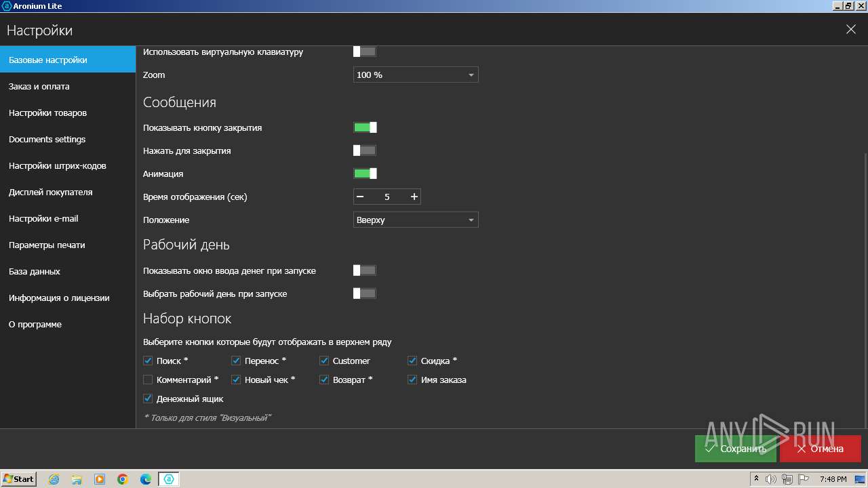Uncheck the 'Поиск' checkbox

pyautogui.click(x=148, y=361)
